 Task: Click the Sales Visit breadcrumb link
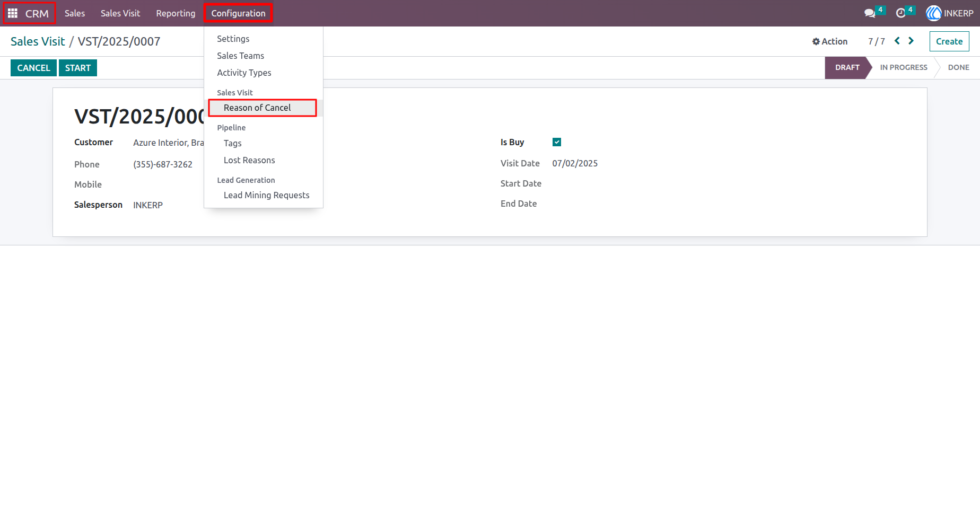[38, 41]
